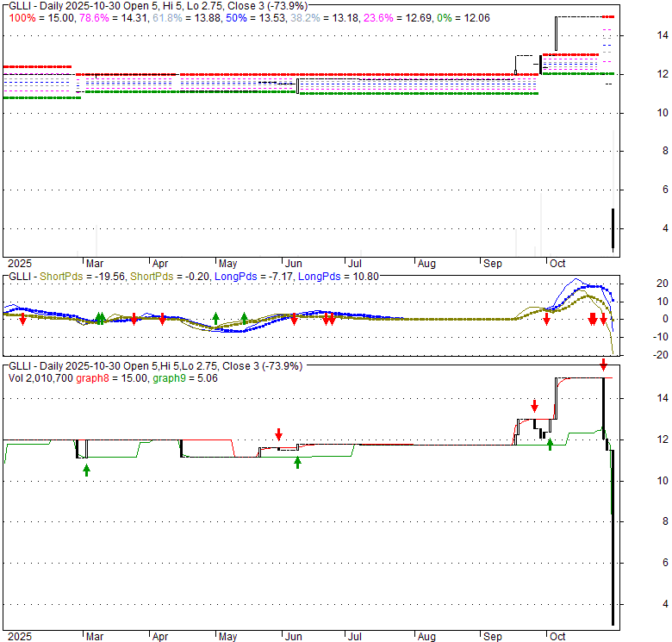The height and width of the screenshot is (642, 672).
Task: Click the red sell arrow above late May in the bottom chart
Action: [278, 434]
